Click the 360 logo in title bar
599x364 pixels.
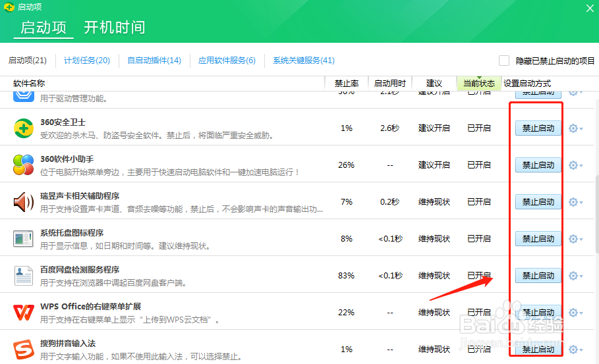pyautogui.click(x=9, y=8)
